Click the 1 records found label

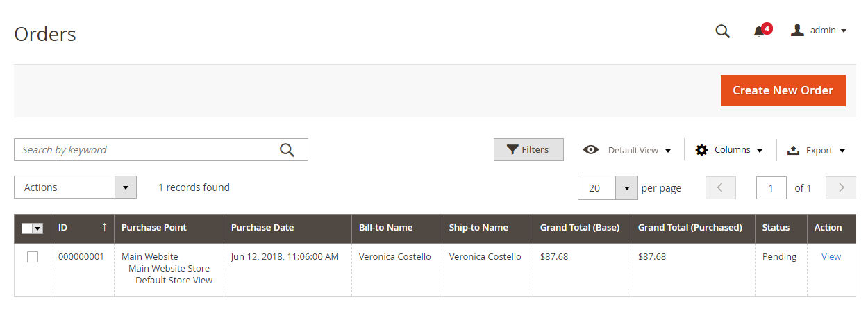tap(194, 187)
